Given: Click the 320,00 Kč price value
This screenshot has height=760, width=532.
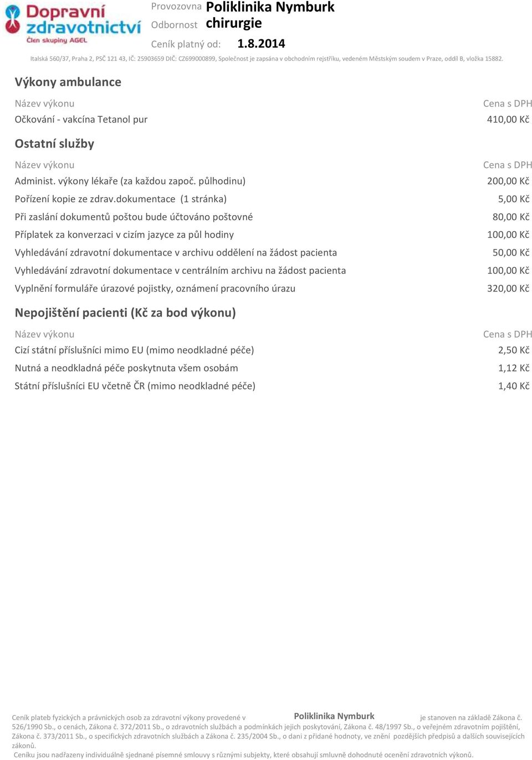Looking at the screenshot, I should [x=508, y=288].
